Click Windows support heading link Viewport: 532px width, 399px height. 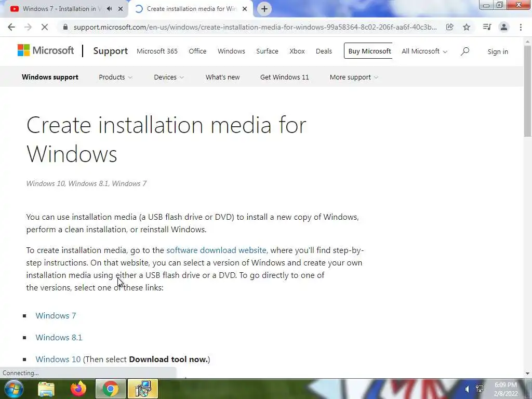(x=50, y=77)
